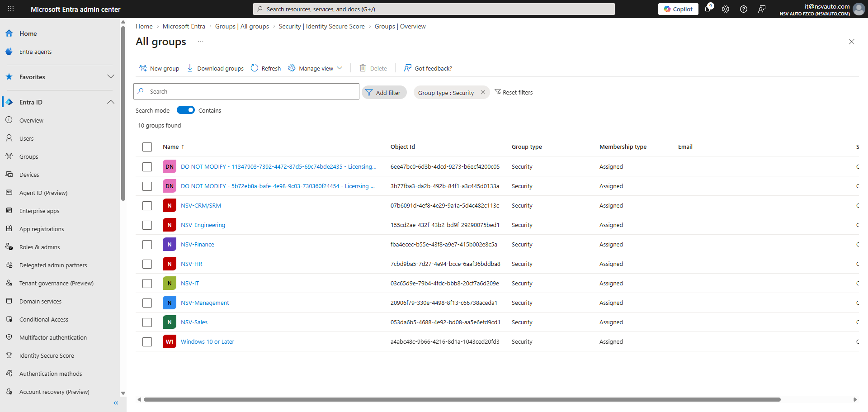Click the groups Search input field

pos(246,91)
